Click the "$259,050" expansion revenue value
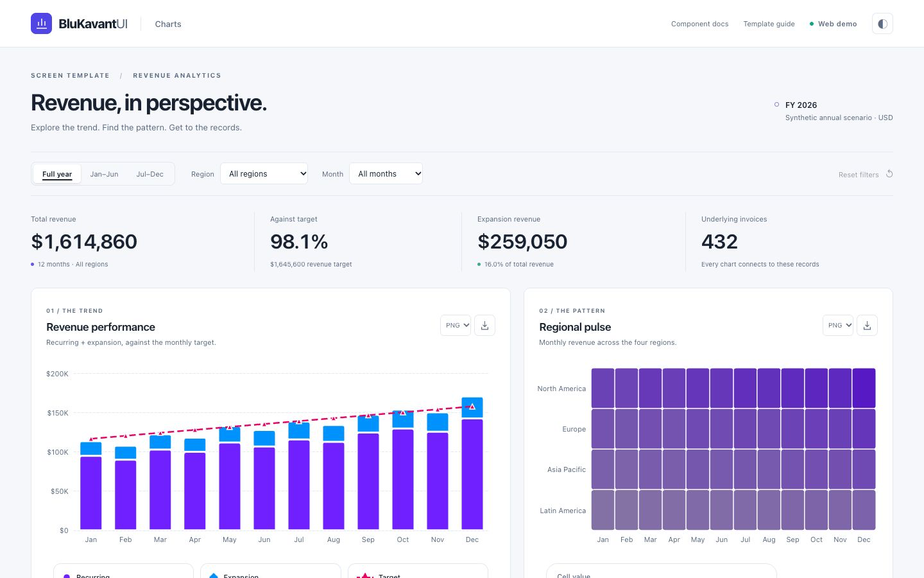The image size is (924, 578). pyautogui.click(x=522, y=241)
